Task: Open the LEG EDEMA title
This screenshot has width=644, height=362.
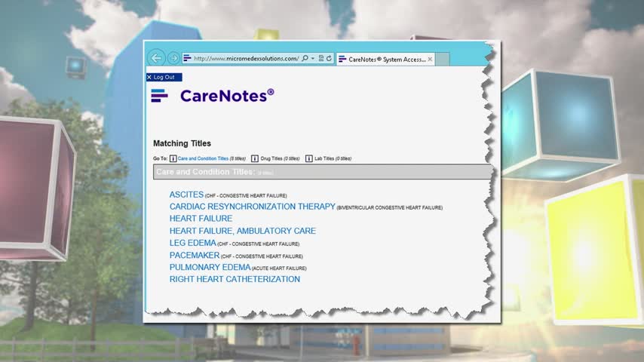Action: click(192, 243)
